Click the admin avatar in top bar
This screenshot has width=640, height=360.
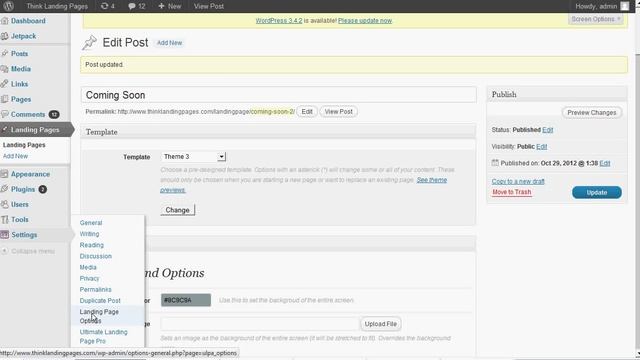(624, 6)
